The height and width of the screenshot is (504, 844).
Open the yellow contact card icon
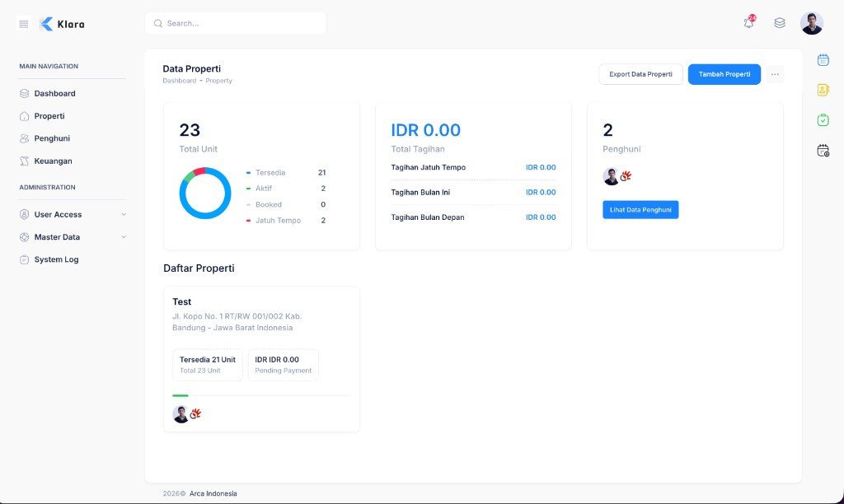(x=823, y=90)
